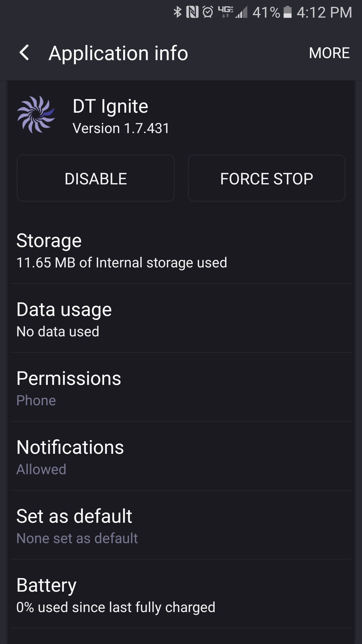Tap the Version 1.7.431 text

[121, 128]
